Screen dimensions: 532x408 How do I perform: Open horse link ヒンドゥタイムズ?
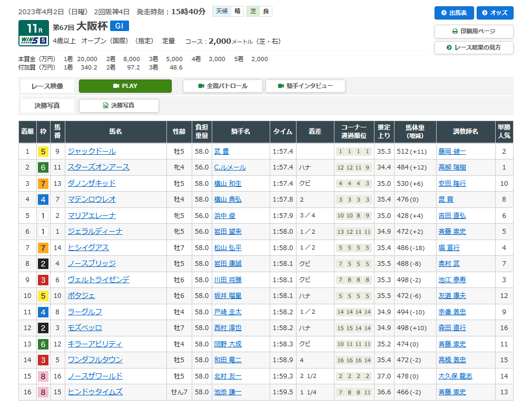point(95,392)
